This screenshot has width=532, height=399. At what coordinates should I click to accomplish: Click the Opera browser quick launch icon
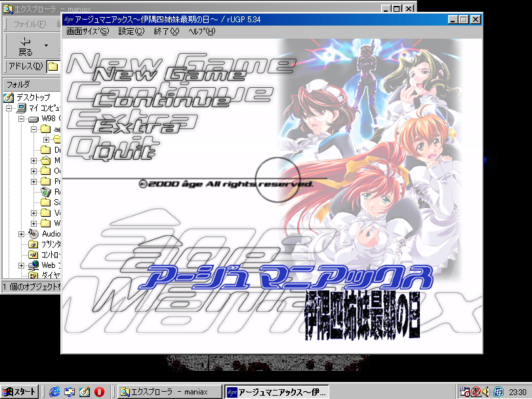(100, 392)
